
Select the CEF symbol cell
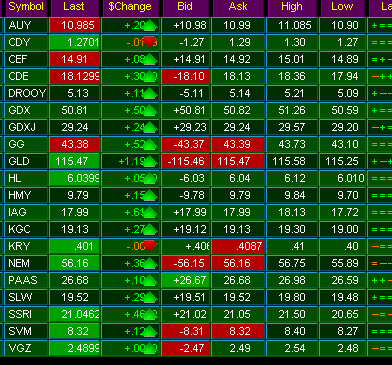tap(26, 59)
